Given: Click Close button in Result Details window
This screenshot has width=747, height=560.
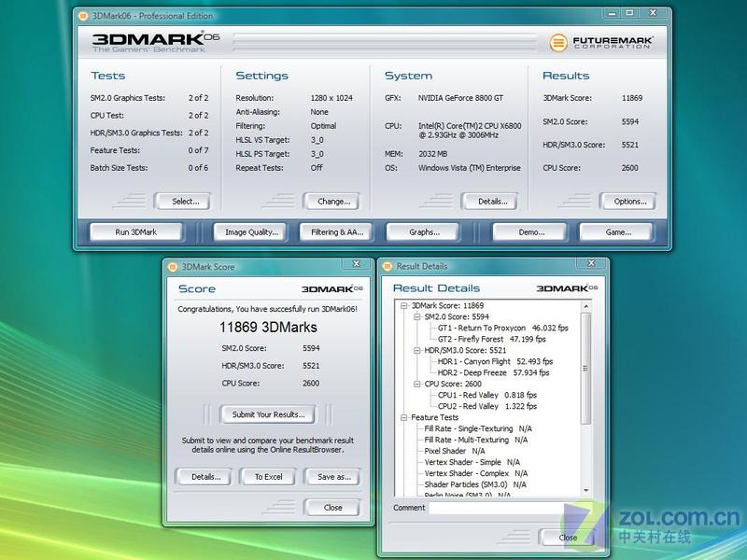Looking at the screenshot, I should pyautogui.click(x=567, y=538).
